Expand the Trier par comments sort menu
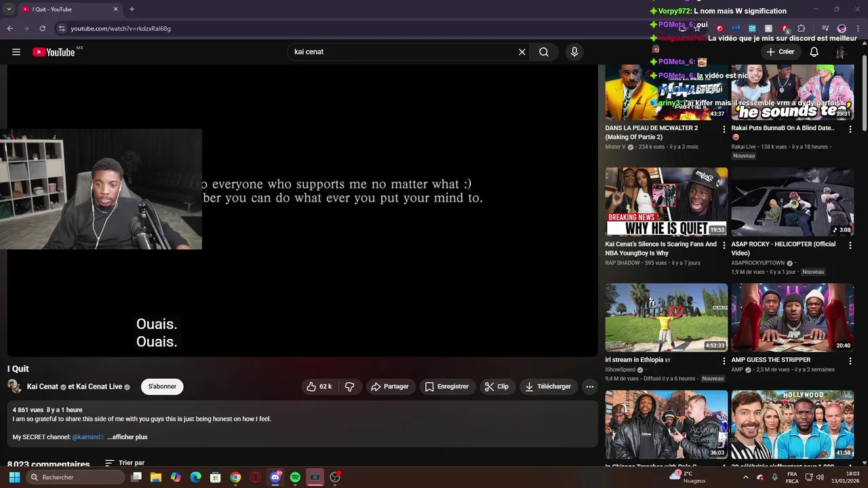The height and width of the screenshot is (488, 868). (125, 464)
